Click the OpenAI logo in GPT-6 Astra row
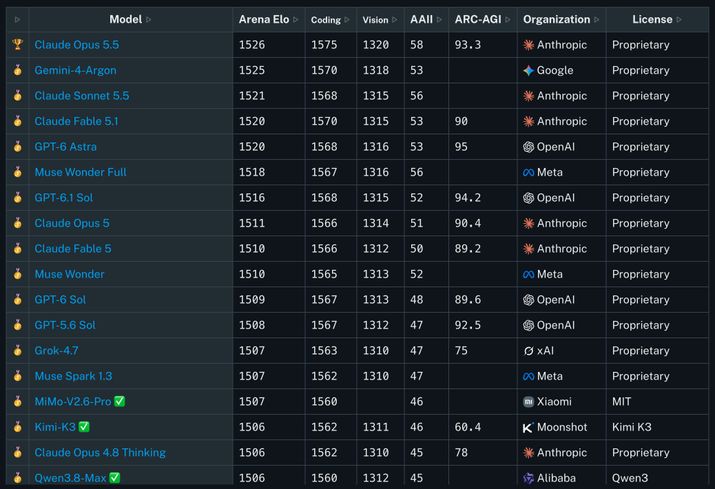This screenshot has height=489, width=715. pos(528,147)
